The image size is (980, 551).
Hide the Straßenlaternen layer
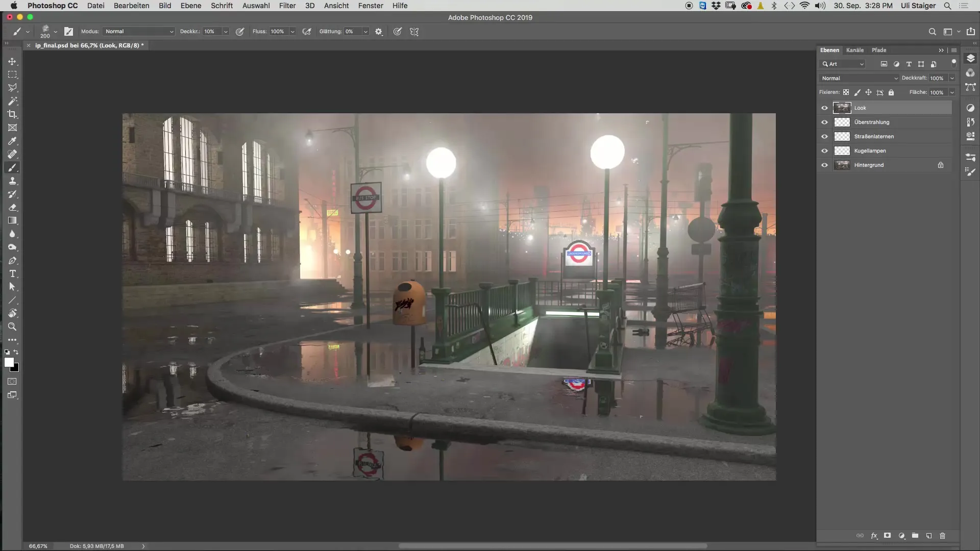[824, 136]
